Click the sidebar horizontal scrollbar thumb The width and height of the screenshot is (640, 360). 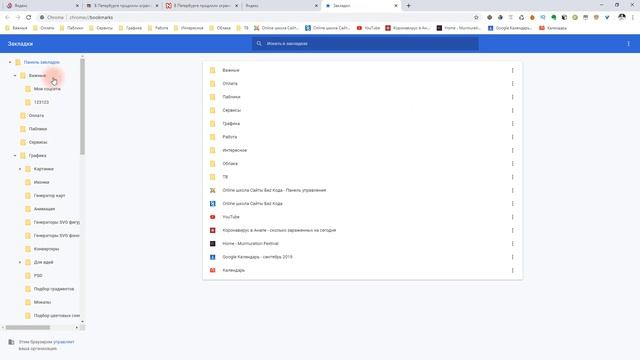click(28, 327)
